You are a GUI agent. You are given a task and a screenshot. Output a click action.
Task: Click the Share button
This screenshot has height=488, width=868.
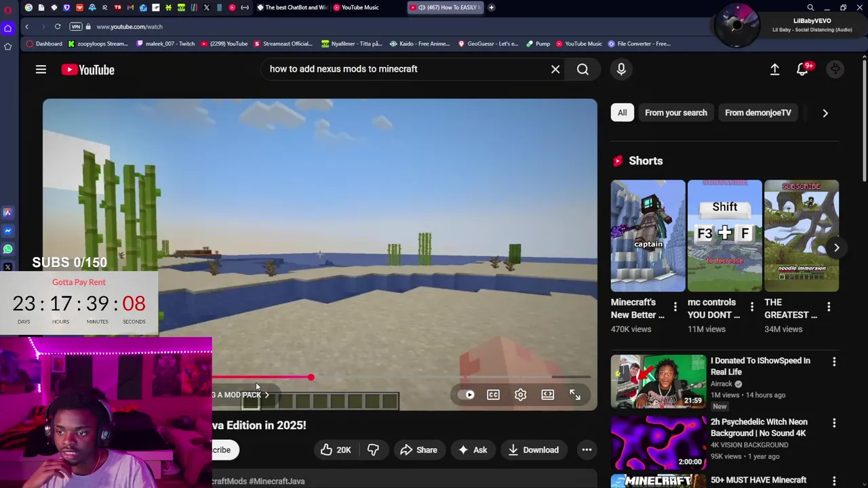(x=418, y=450)
